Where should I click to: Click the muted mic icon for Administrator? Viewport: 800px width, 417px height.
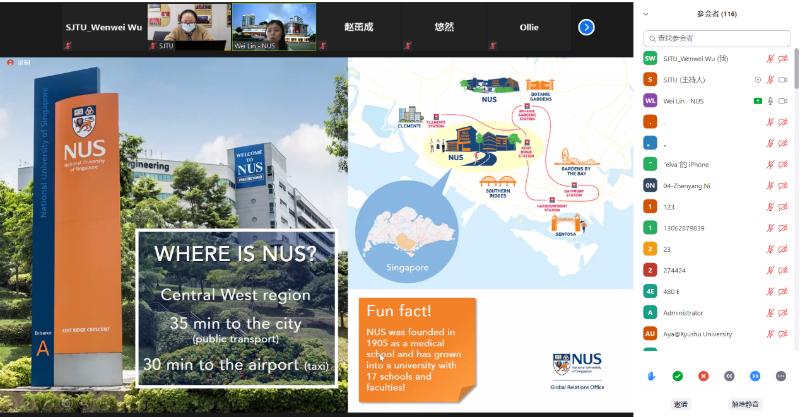pyautogui.click(x=770, y=313)
